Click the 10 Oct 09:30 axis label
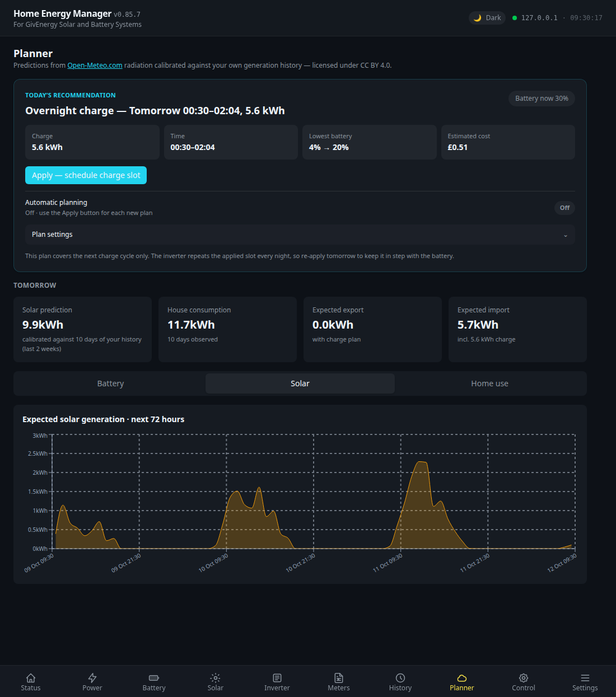The height and width of the screenshot is (697, 616). click(213, 563)
